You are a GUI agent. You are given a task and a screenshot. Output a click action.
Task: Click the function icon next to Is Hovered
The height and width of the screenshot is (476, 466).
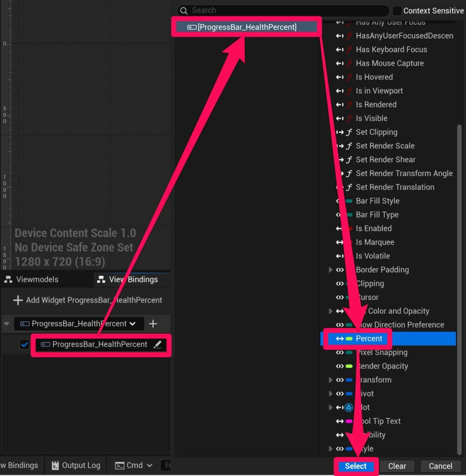349,77
